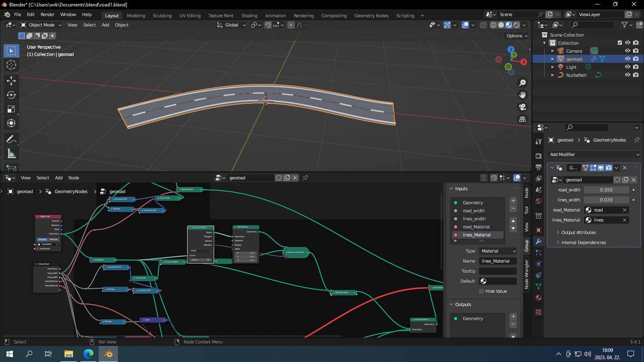
Task: Click the Add Modifier button
Action: (594, 154)
